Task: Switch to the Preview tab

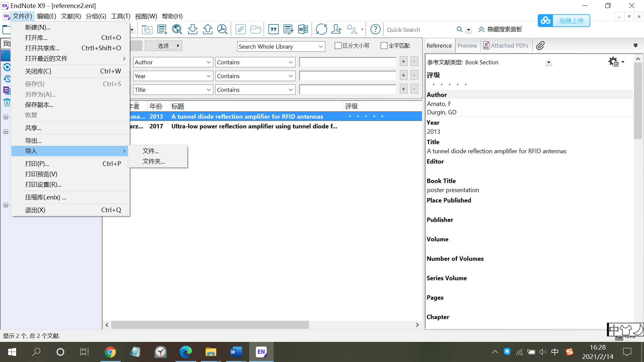Action: (467, 46)
